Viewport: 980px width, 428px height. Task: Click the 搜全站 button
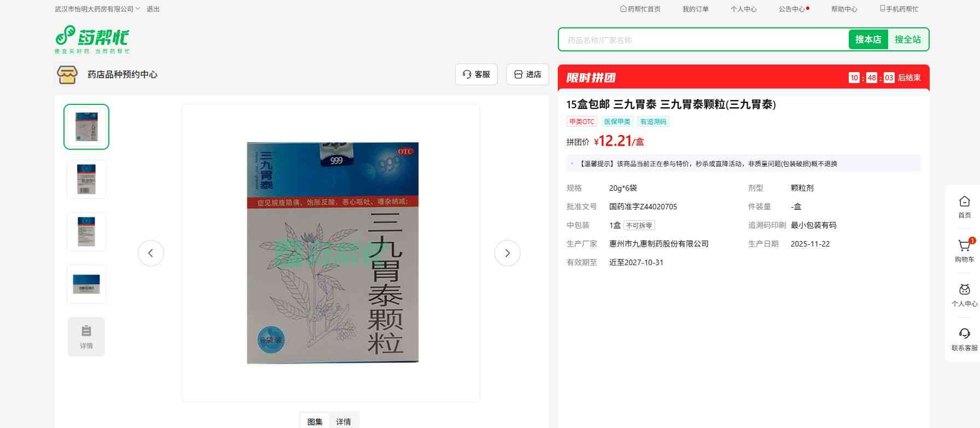pos(907,39)
